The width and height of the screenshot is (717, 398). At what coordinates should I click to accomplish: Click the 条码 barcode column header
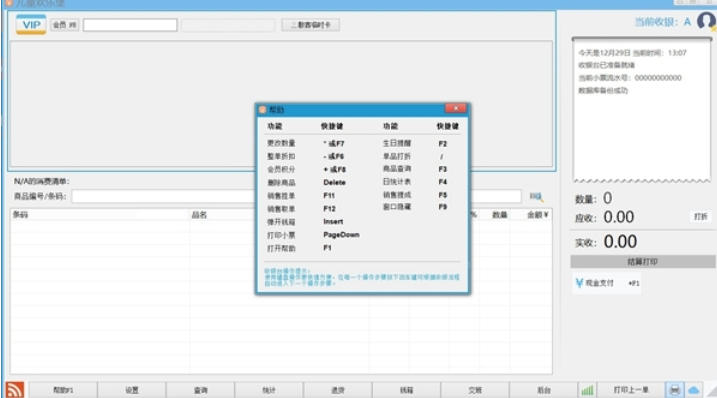coord(20,215)
